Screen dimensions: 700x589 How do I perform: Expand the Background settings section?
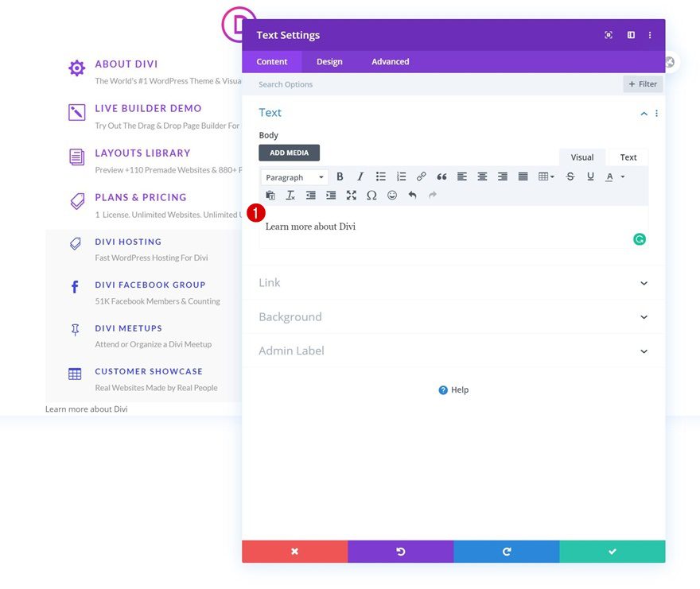tap(453, 316)
